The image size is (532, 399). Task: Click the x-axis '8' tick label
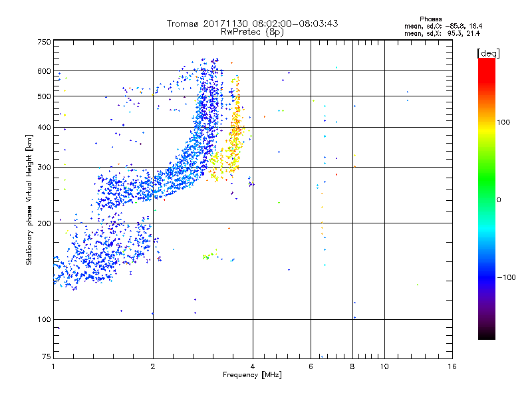(x=352, y=366)
